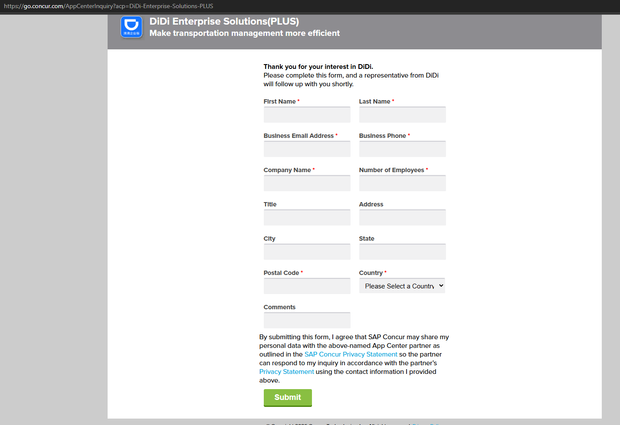This screenshot has height=425, width=620.
Task: Submit the inquiry form
Action: click(288, 397)
